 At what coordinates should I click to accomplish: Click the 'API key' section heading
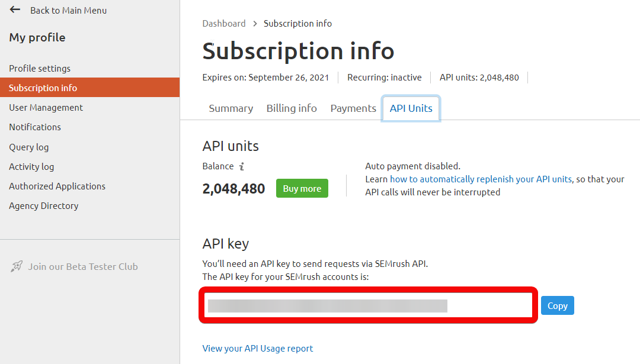[226, 244]
